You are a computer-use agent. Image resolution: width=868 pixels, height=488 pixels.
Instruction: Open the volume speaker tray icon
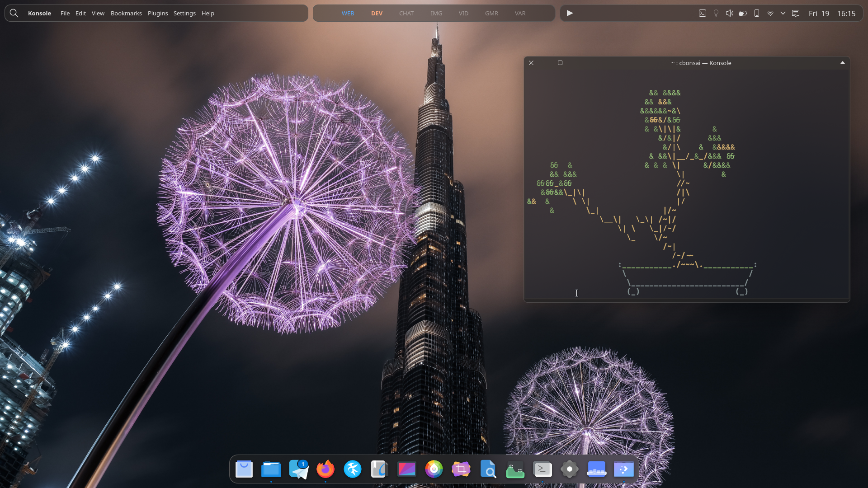(729, 13)
